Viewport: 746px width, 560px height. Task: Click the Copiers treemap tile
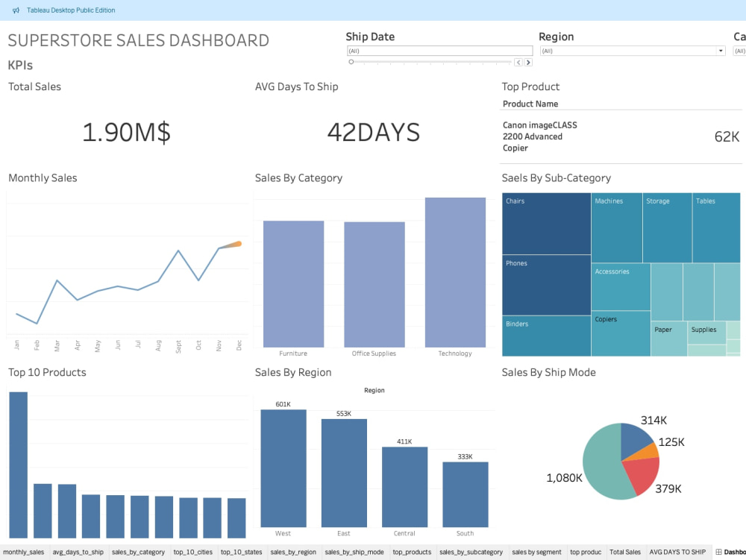coord(621,334)
